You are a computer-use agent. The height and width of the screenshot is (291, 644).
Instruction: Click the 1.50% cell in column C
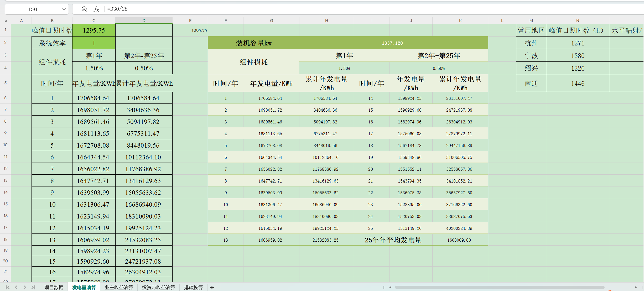click(x=94, y=68)
